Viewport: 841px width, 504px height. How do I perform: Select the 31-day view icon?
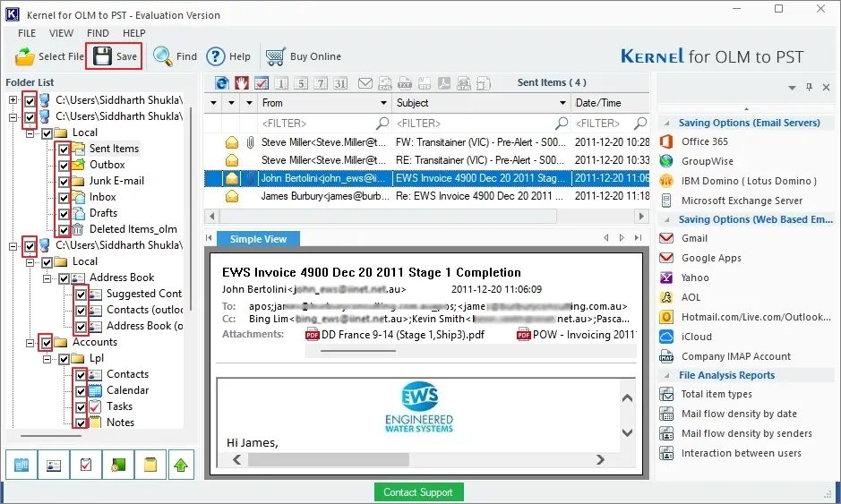tap(340, 83)
